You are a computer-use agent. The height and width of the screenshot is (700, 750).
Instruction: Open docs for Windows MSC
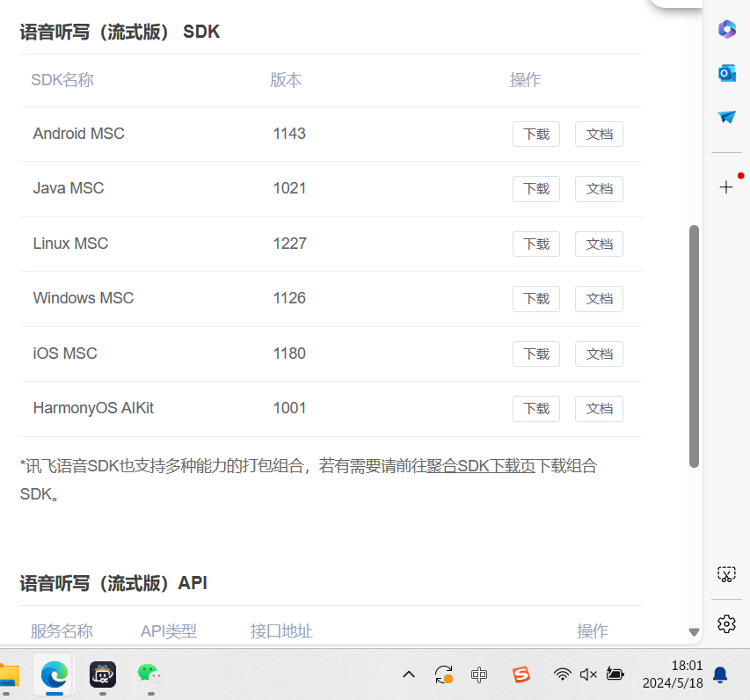tap(599, 299)
